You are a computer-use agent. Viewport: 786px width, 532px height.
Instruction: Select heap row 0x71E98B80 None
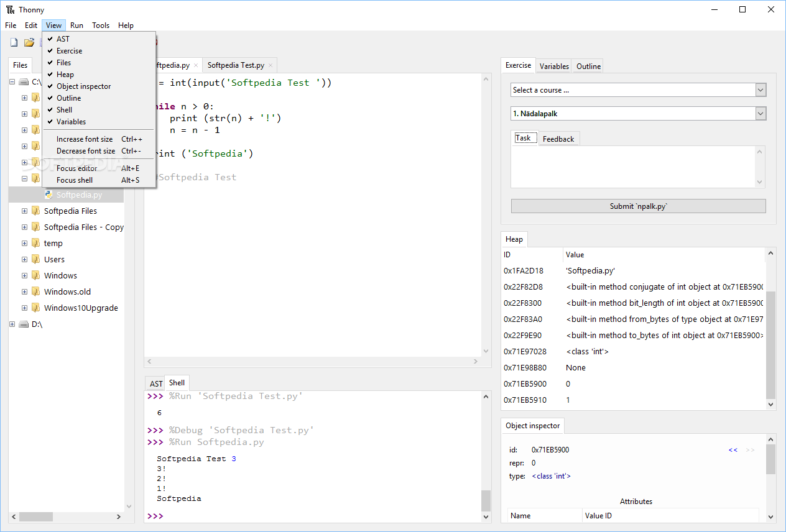pos(634,367)
